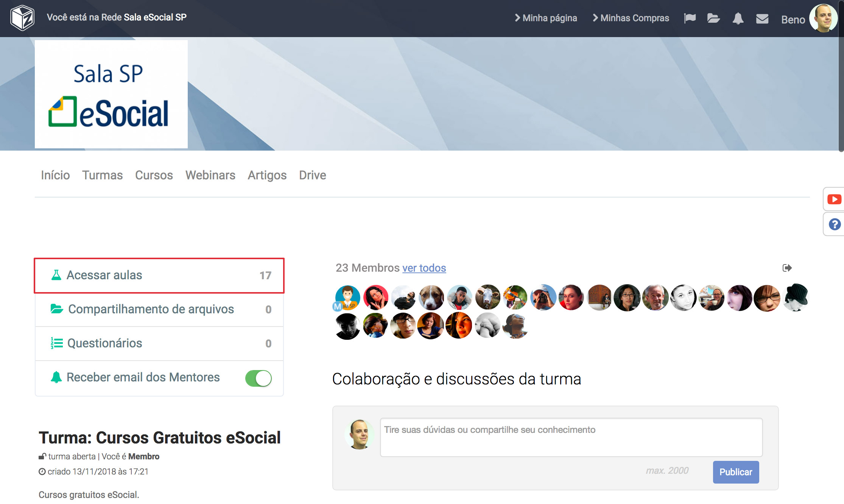Click the discussion text input field

pyautogui.click(x=571, y=437)
